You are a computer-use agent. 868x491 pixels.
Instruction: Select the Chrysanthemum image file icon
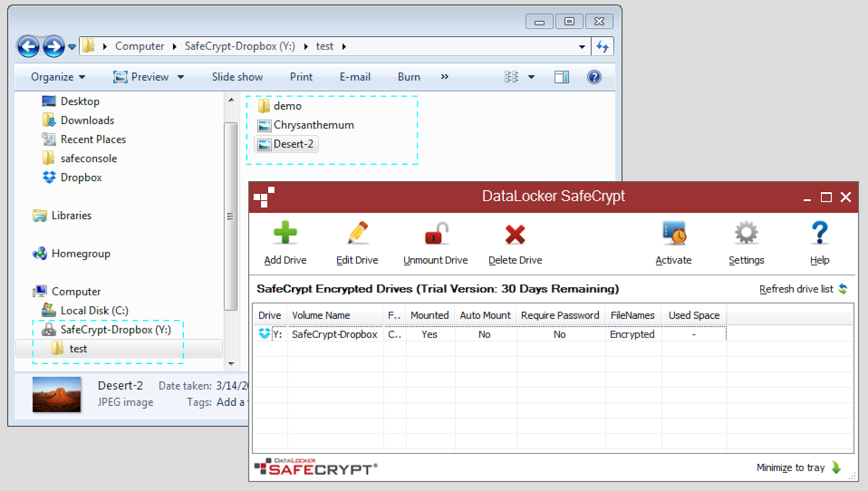pos(264,125)
